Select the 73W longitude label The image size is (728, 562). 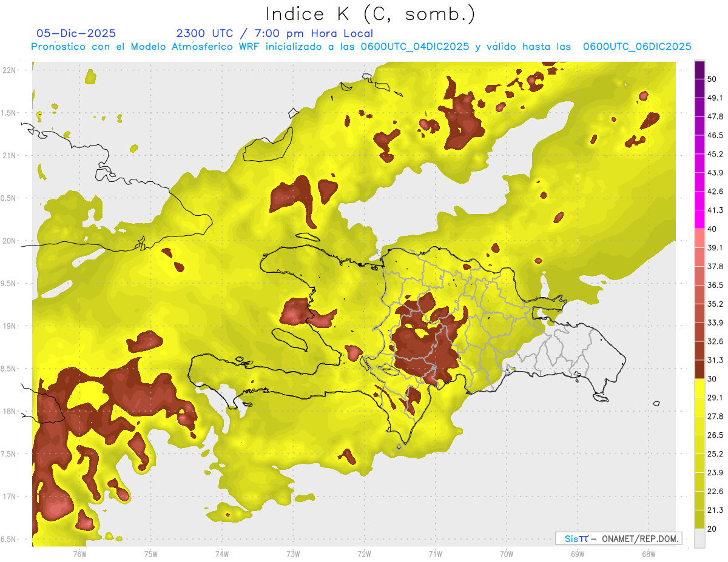click(x=293, y=554)
